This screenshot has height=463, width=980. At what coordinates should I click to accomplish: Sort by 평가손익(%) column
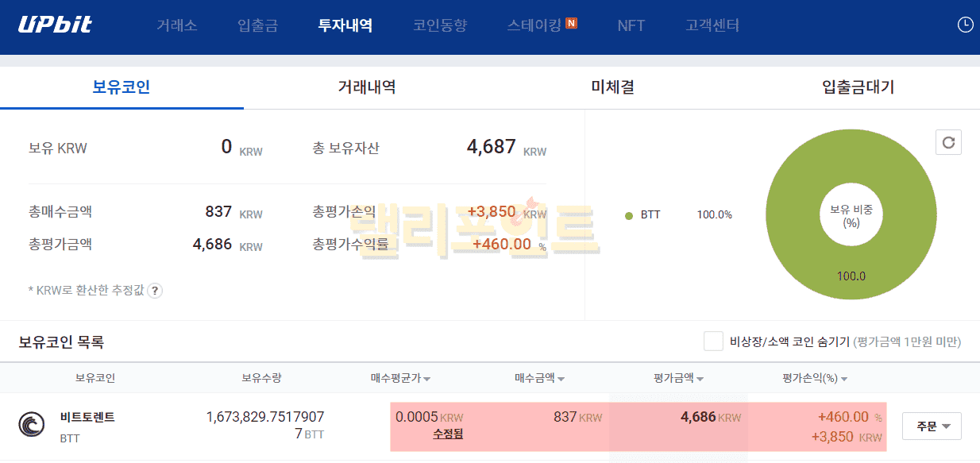(815, 378)
